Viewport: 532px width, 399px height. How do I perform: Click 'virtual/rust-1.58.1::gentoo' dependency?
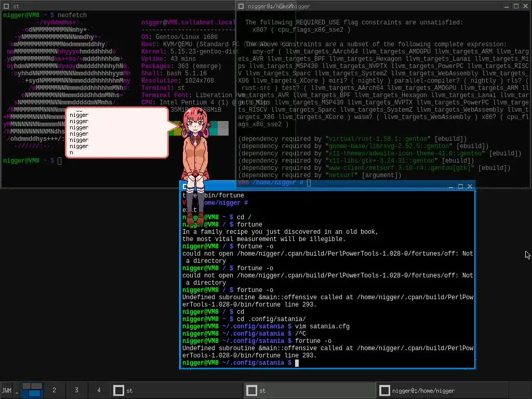378,139
